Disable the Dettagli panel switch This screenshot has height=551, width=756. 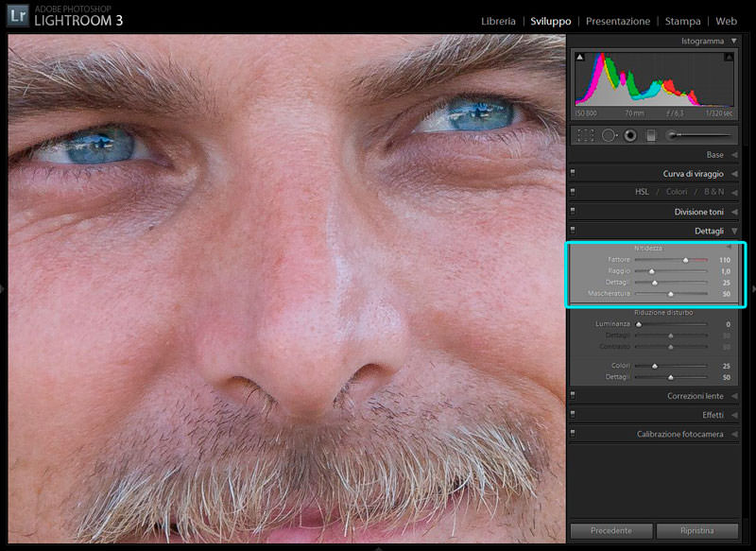[x=572, y=231]
